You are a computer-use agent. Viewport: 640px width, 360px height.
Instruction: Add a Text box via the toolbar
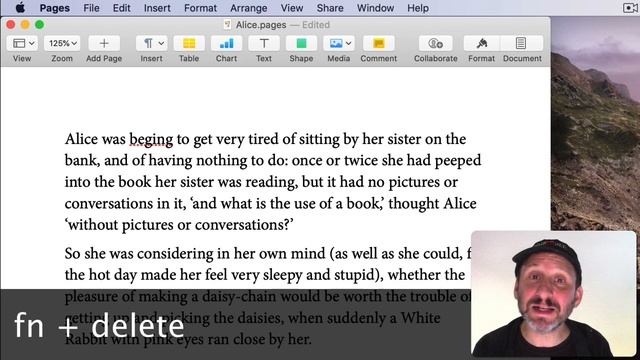(264, 43)
